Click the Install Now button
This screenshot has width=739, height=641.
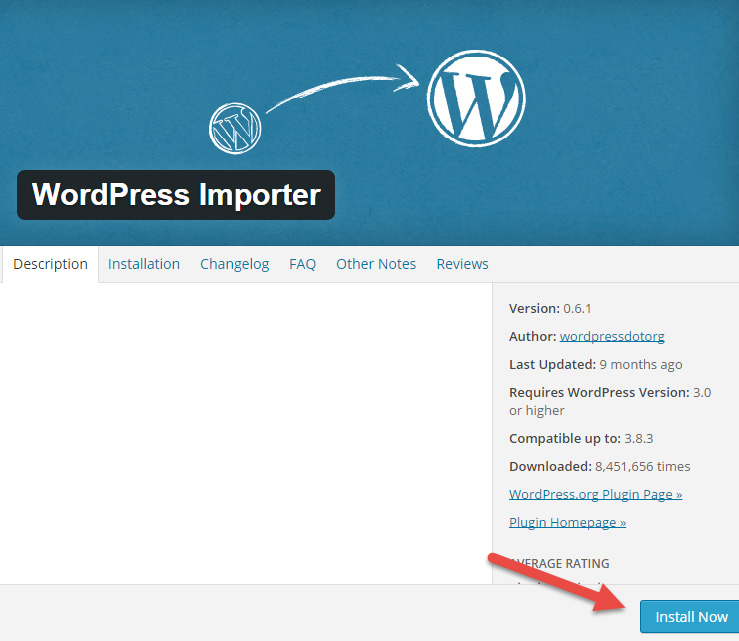click(x=690, y=616)
